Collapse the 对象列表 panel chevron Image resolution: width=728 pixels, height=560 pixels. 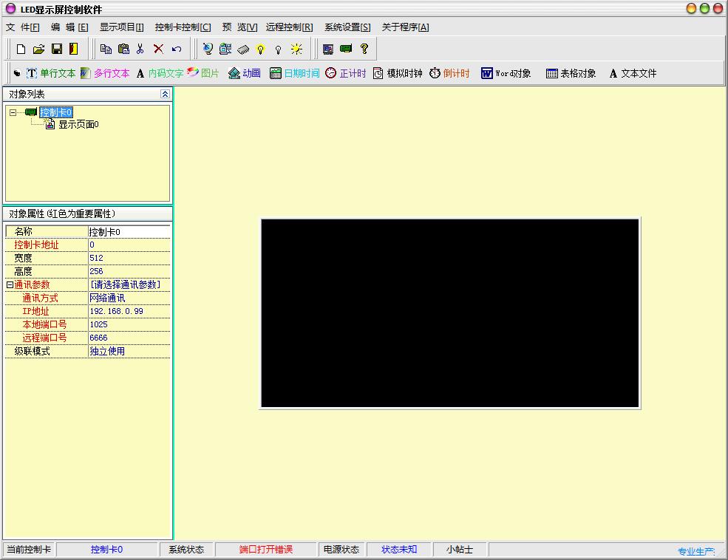[x=165, y=94]
